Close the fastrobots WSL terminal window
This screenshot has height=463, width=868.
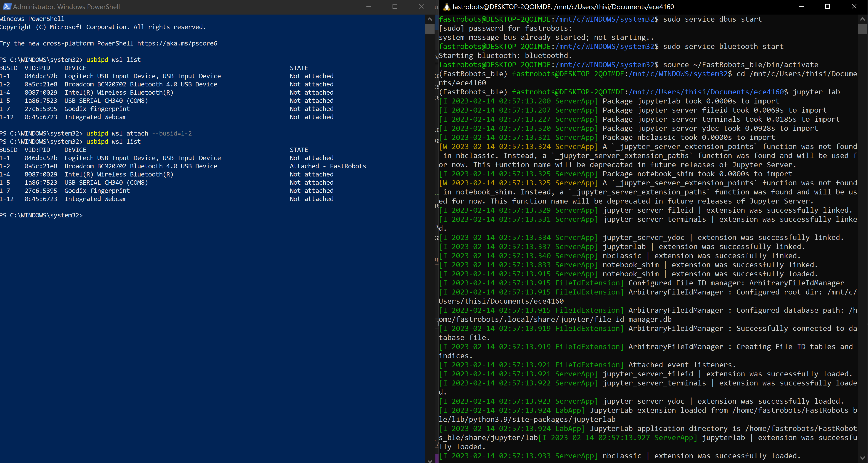pyautogui.click(x=854, y=6)
